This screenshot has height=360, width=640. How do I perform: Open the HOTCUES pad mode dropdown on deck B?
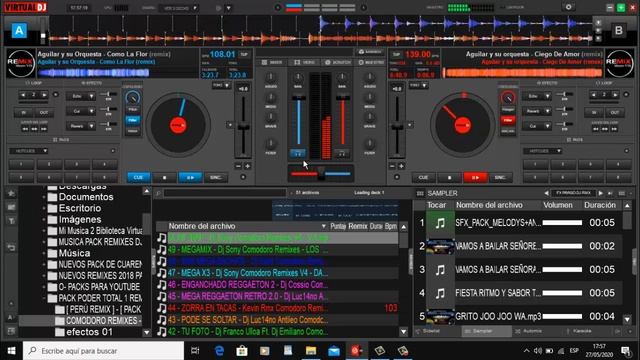pyautogui.click(x=543, y=151)
